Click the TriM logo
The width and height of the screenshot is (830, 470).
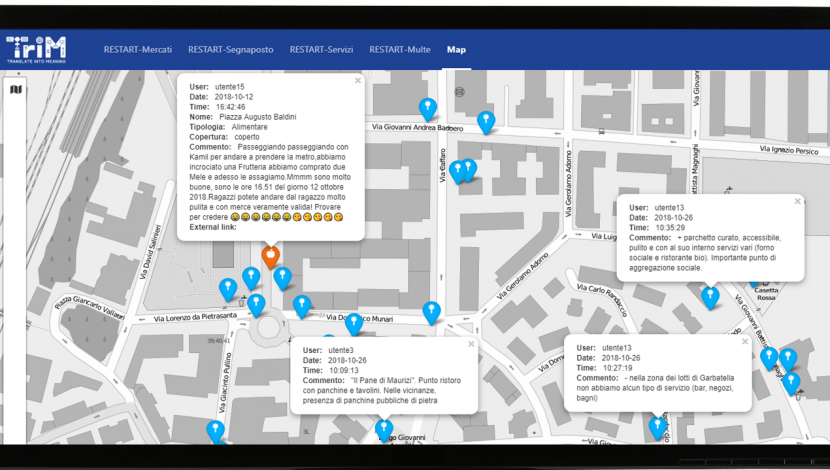36,50
